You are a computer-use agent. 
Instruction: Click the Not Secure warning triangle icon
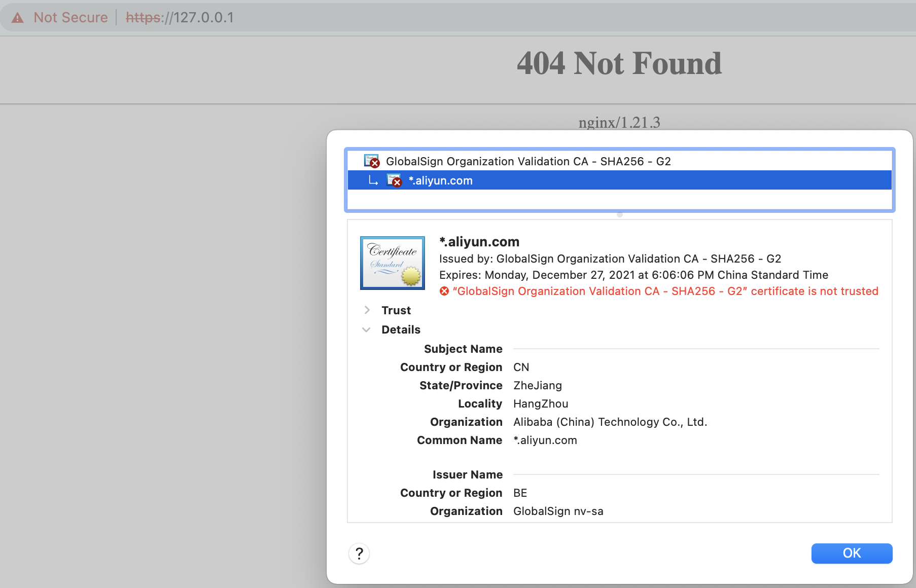[x=18, y=18]
